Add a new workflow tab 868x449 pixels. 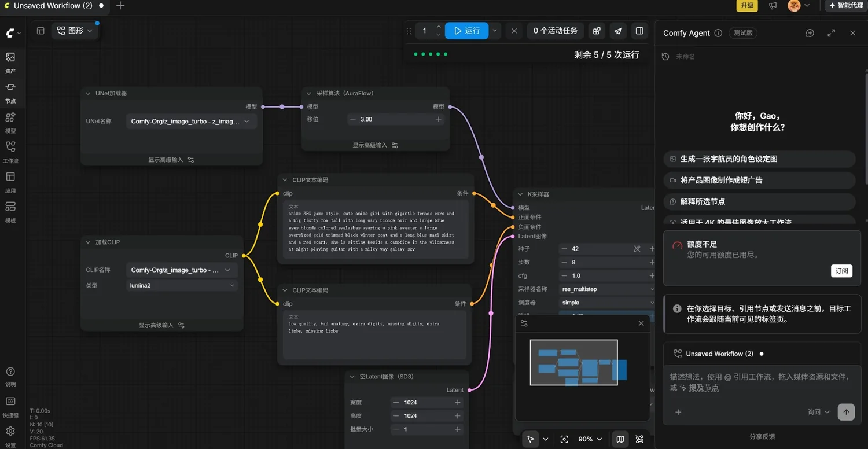(120, 6)
